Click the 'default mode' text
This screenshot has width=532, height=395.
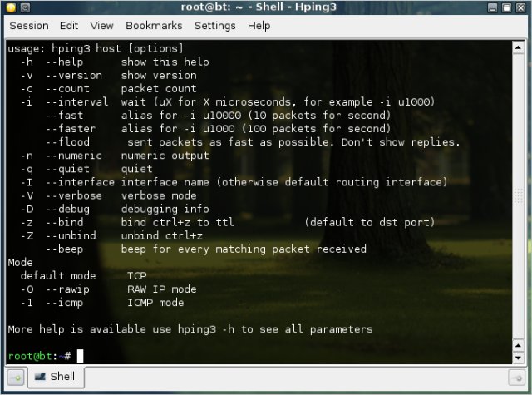tap(58, 276)
